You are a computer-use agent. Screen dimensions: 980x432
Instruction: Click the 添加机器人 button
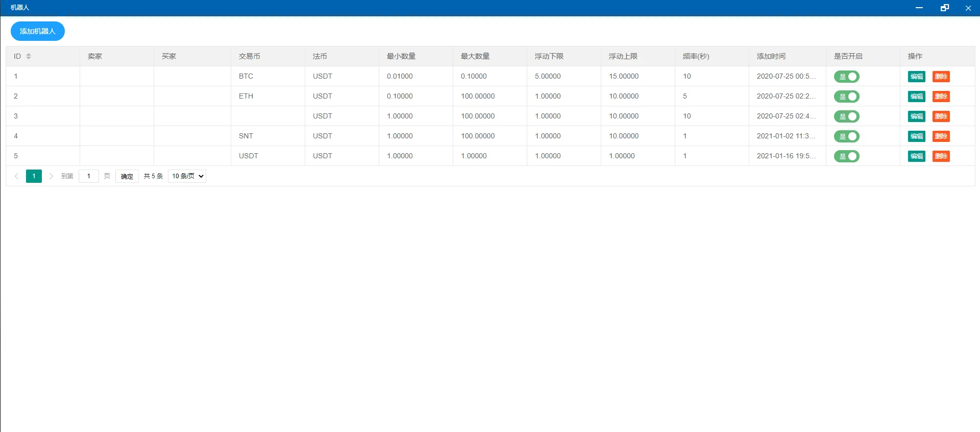[x=38, y=31]
